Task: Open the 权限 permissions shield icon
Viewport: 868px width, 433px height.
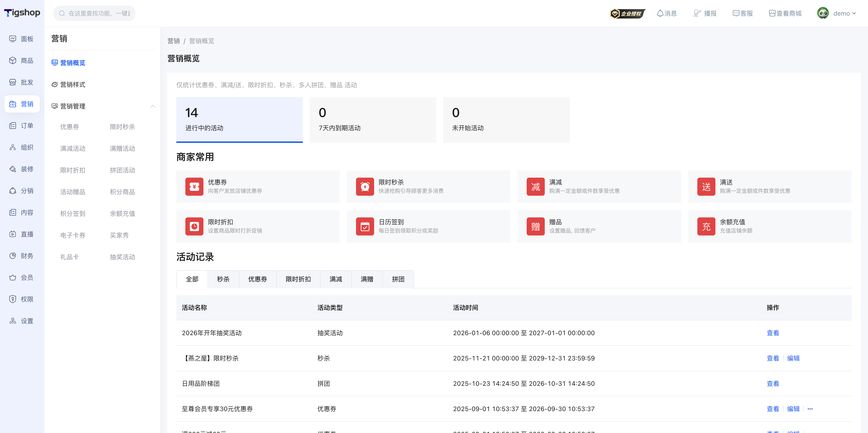Action: pyautogui.click(x=12, y=299)
